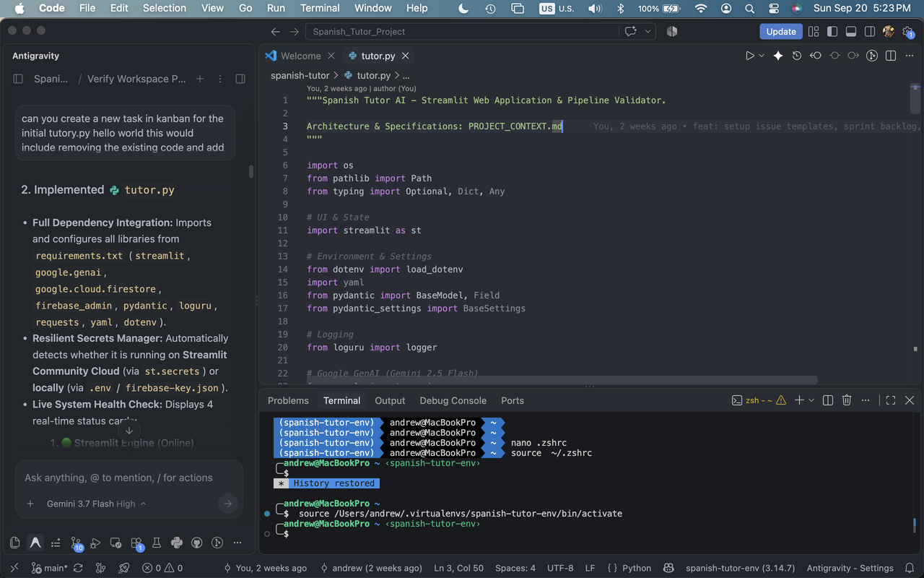Image resolution: width=924 pixels, height=578 pixels.
Task: Go to the previous change revision icon
Action: [x=816, y=56]
